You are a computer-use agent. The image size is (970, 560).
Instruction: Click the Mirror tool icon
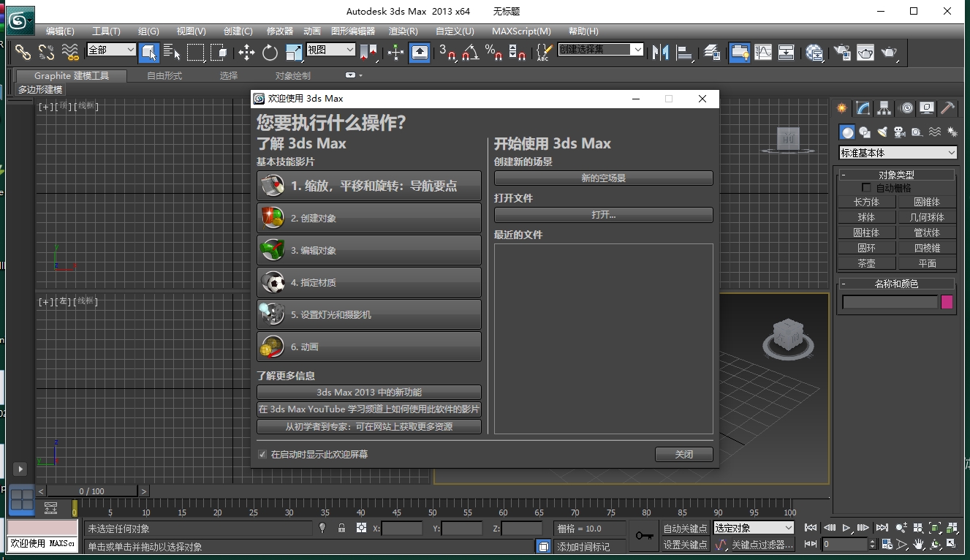pos(660,52)
